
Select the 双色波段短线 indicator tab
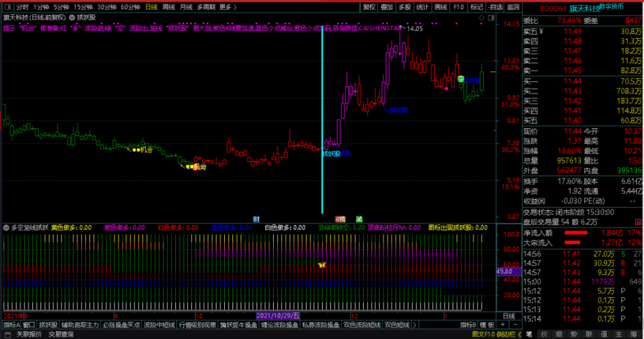click(x=362, y=325)
